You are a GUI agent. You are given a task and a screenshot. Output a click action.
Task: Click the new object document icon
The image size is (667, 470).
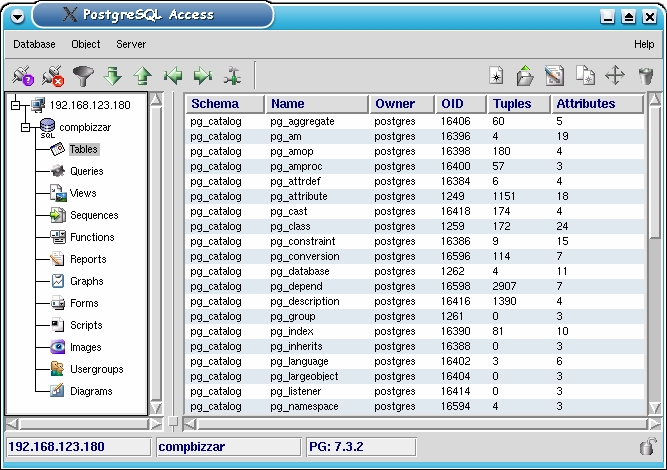tap(496, 76)
